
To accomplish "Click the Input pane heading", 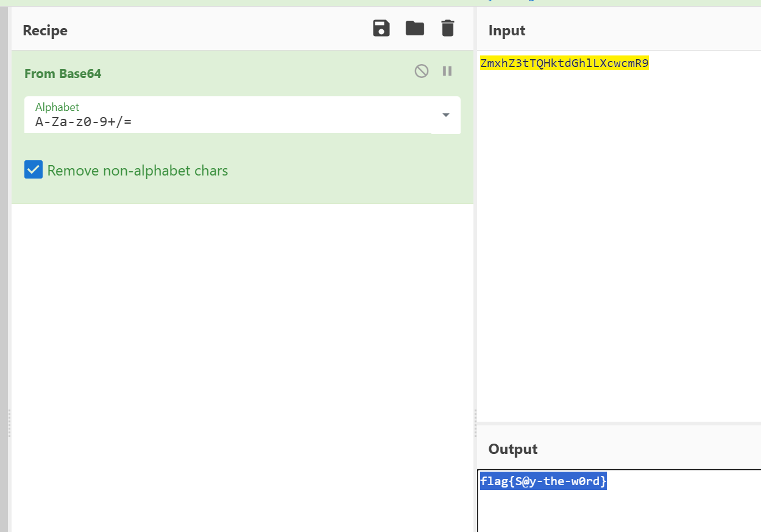I will tap(507, 30).
